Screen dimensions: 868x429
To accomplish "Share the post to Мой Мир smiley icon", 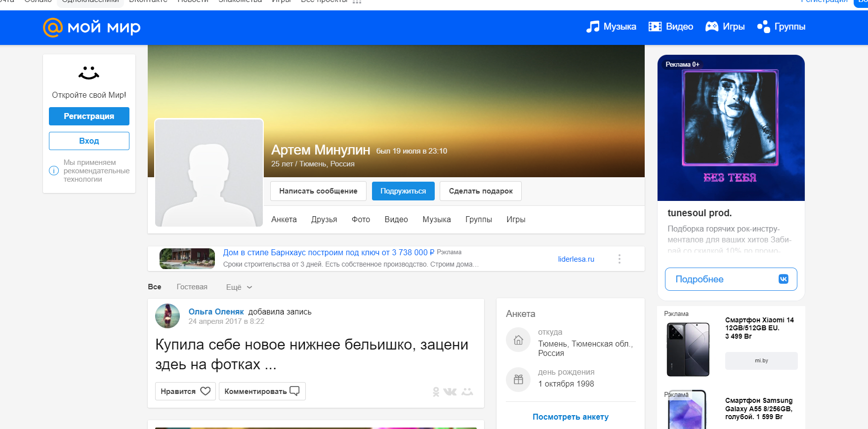I will [x=467, y=392].
